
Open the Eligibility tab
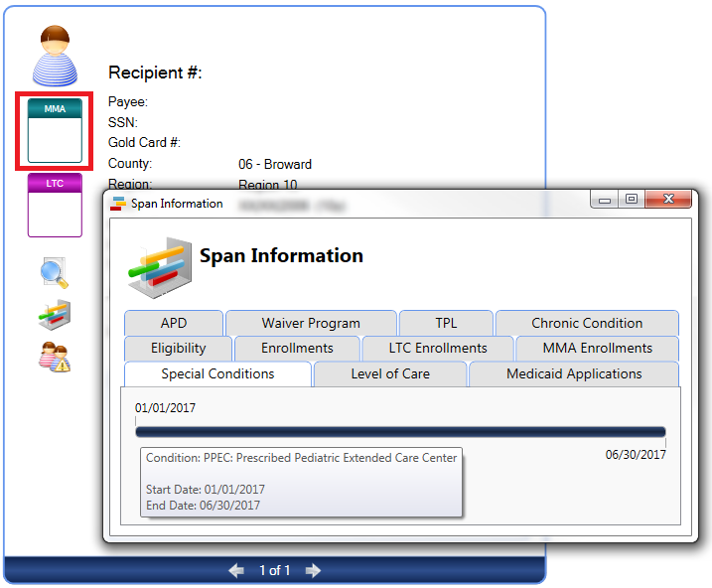pos(179,349)
